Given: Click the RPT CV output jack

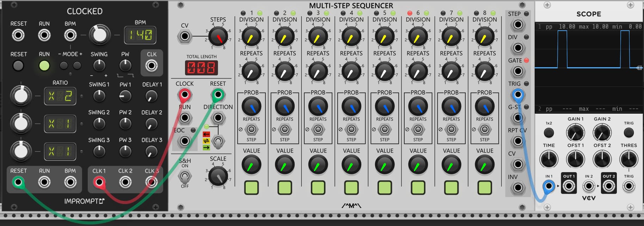Looking at the screenshot, I should 517,141.
